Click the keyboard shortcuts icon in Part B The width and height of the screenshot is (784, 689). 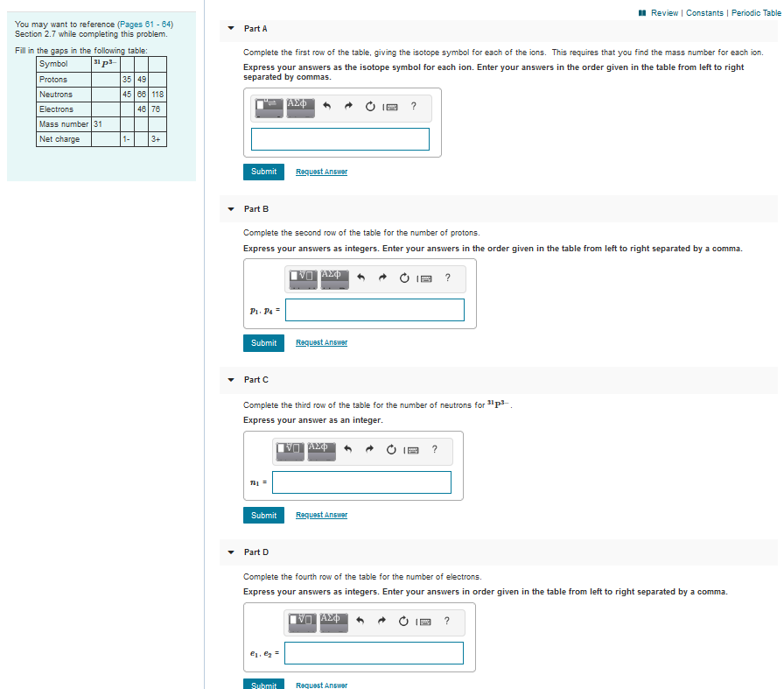pyautogui.click(x=424, y=278)
